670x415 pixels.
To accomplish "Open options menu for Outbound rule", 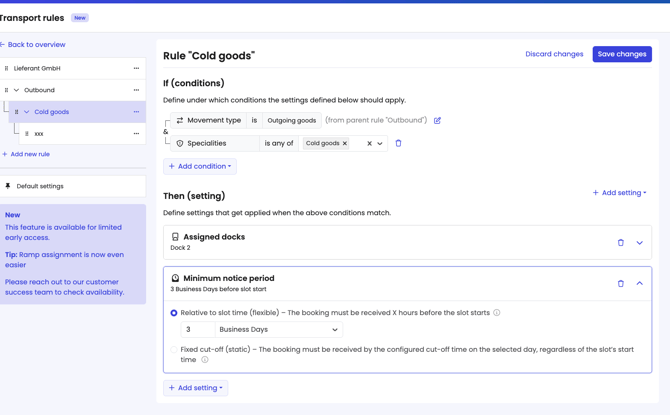I will click(136, 90).
